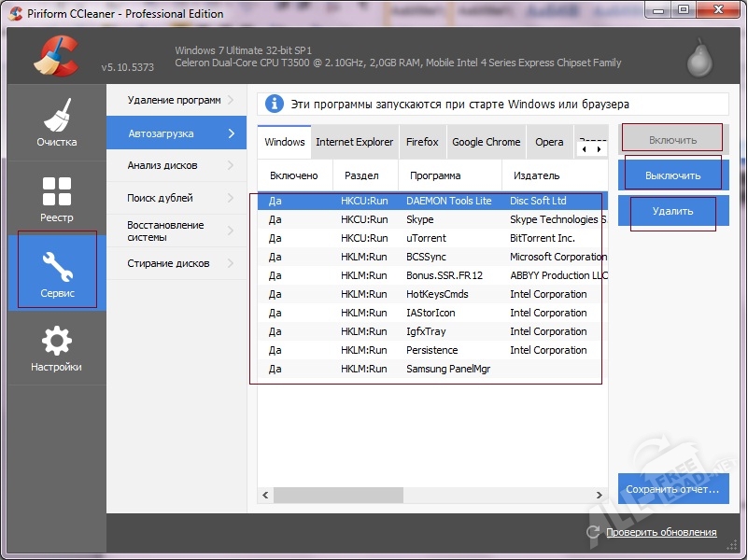748x560 pixels.
Task: Click the CCleaner logo in header
Action: pyautogui.click(x=56, y=54)
